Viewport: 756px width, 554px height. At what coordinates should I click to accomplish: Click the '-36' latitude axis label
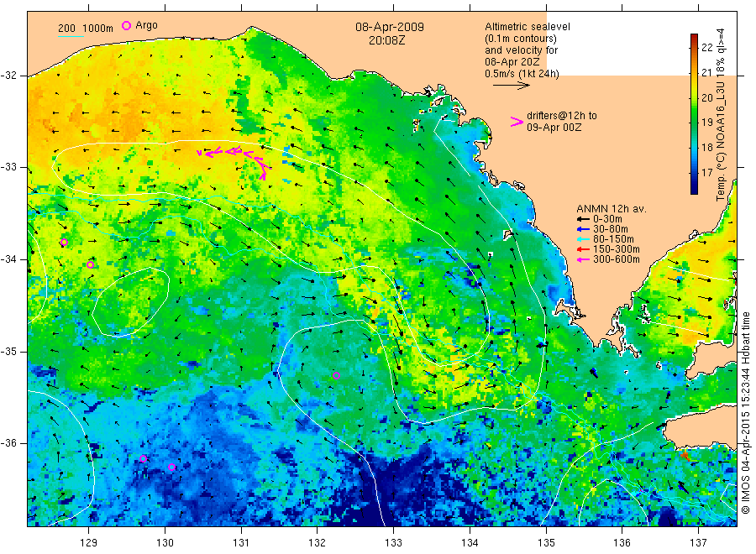(x=9, y=443)
